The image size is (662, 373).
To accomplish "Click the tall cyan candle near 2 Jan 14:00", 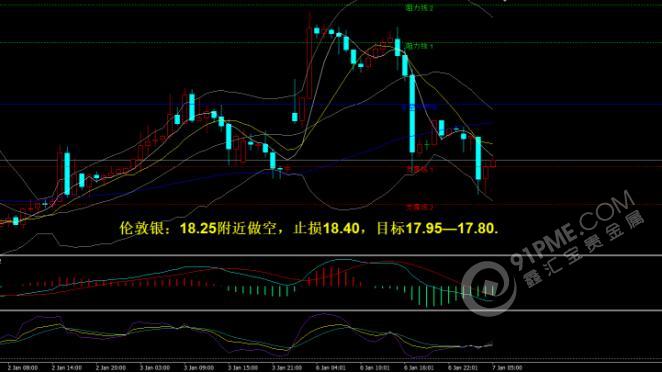I will [x=67, y=174].
